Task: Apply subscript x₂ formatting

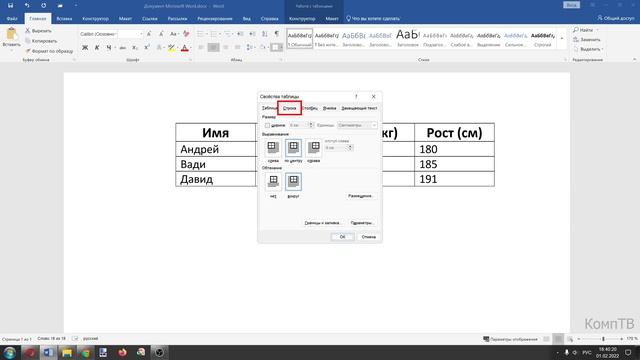Action: tap(135, 48)
